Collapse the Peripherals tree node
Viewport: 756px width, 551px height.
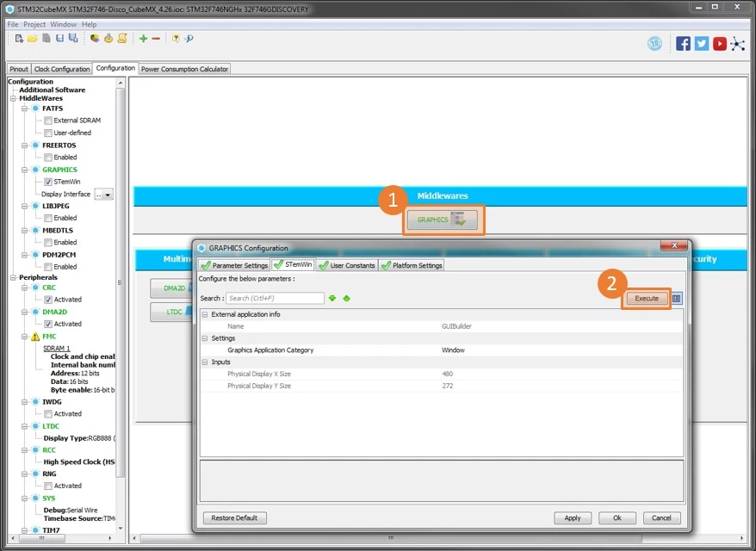click(13, 278)
